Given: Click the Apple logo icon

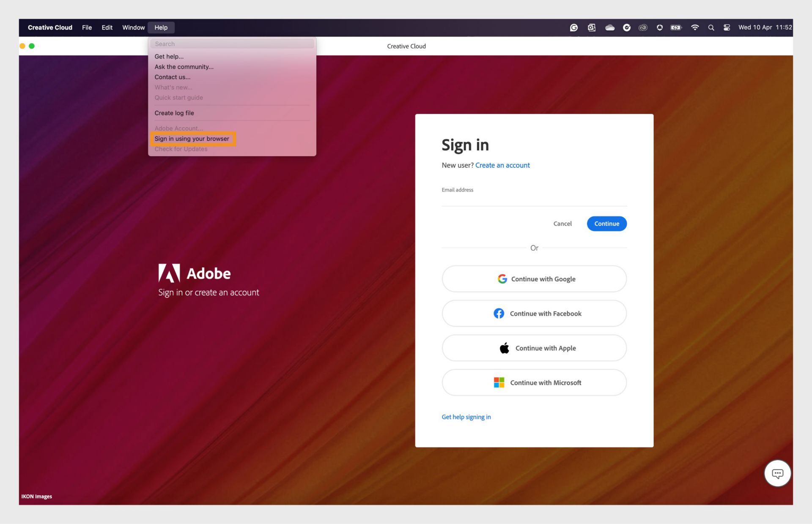Looking at the screenshot, I should (x=504, y=348).
